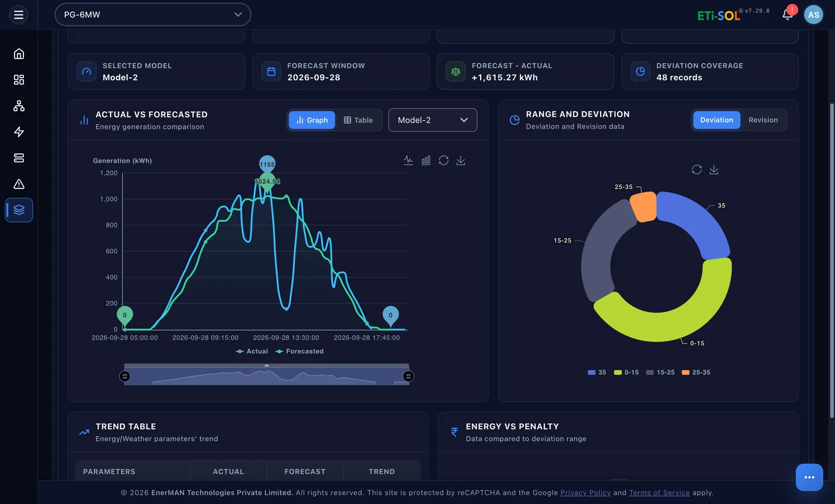The width and height of the screenshot is (835, 504).
Task: Download the Range and Deviation chart
Action: coord(714,170)
